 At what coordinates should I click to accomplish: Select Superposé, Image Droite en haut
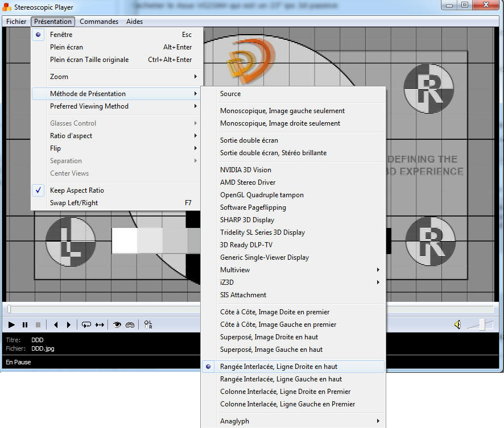(293, 337)
